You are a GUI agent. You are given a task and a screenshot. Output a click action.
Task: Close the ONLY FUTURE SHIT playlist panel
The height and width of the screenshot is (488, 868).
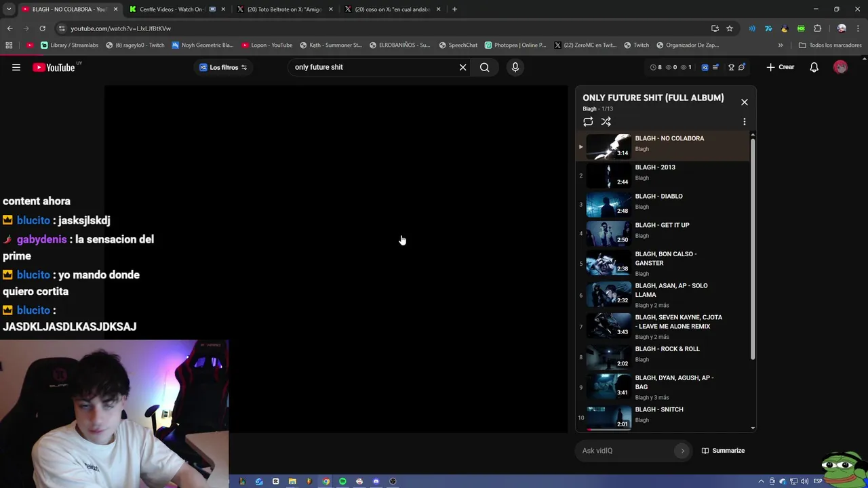(745, 102)
